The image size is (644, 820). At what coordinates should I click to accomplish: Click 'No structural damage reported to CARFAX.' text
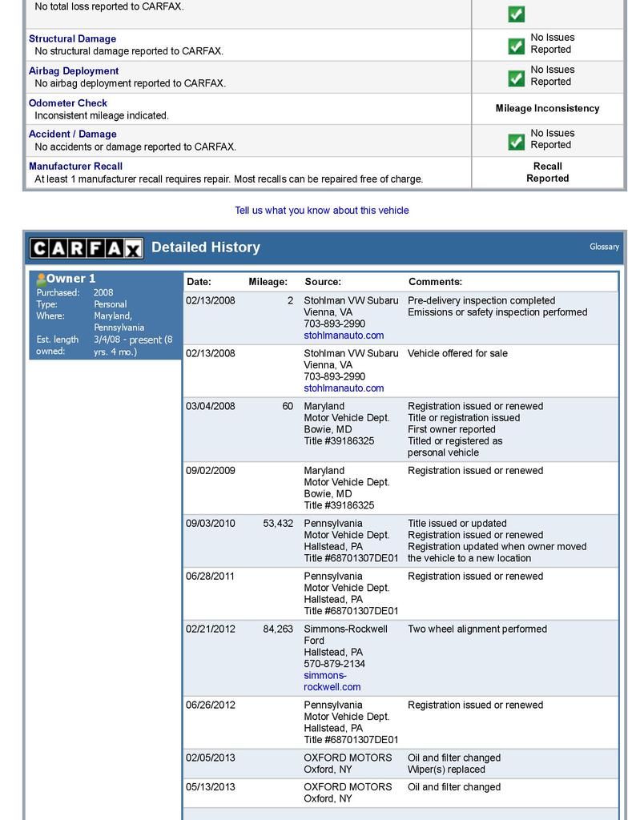129,51
